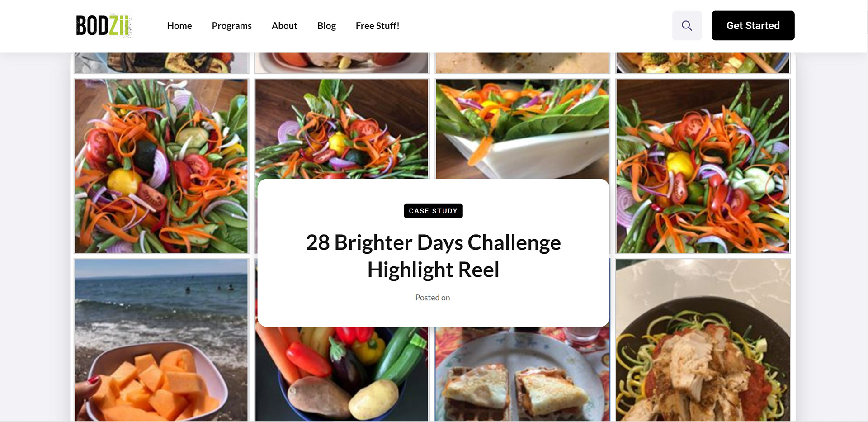Open the waffle sandwich plate photo
Screen dimensions: 868x422
click(522, 374)
